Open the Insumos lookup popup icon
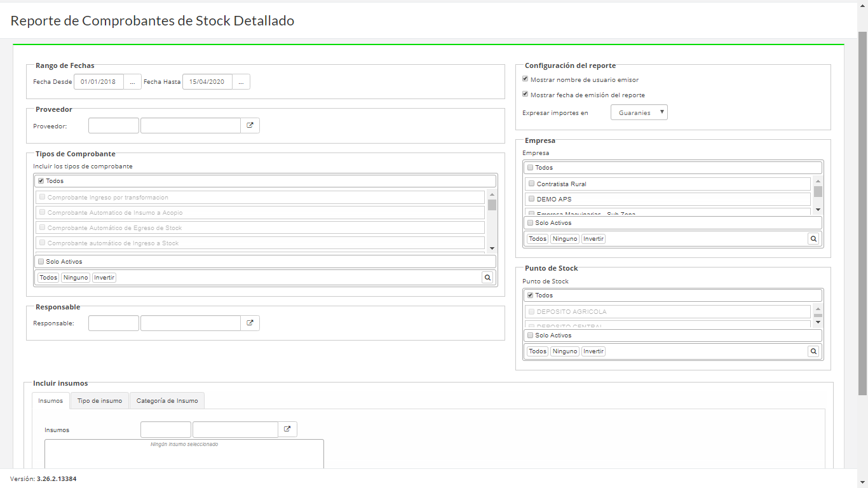Viewport: 868px width, 488px height. [287, 430]
